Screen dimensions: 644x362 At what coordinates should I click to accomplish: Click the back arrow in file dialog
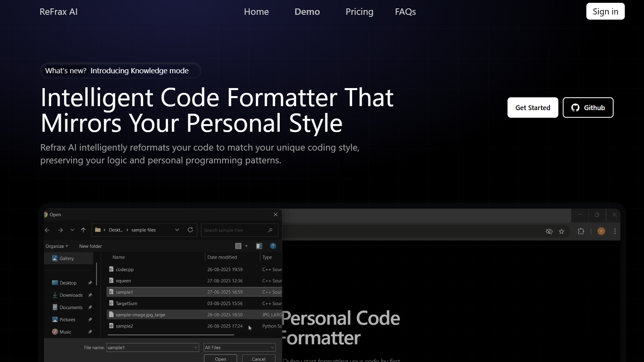[x=47, y=230]
